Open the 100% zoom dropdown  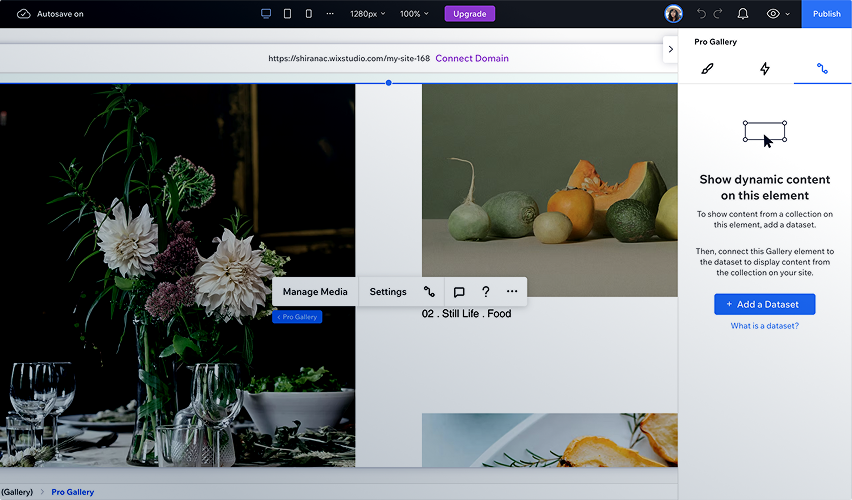414,14
